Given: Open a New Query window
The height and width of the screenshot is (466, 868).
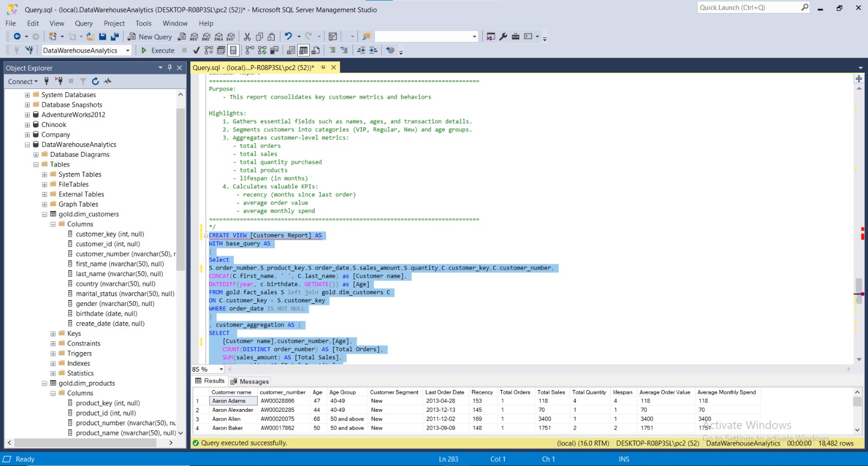Looking at the screenshot, I should coord(150,37).
